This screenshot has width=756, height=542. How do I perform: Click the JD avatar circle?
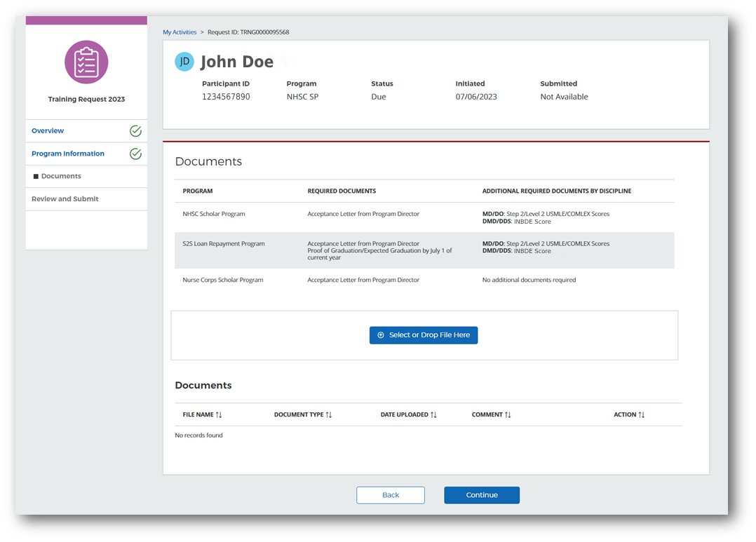[184, 62]
